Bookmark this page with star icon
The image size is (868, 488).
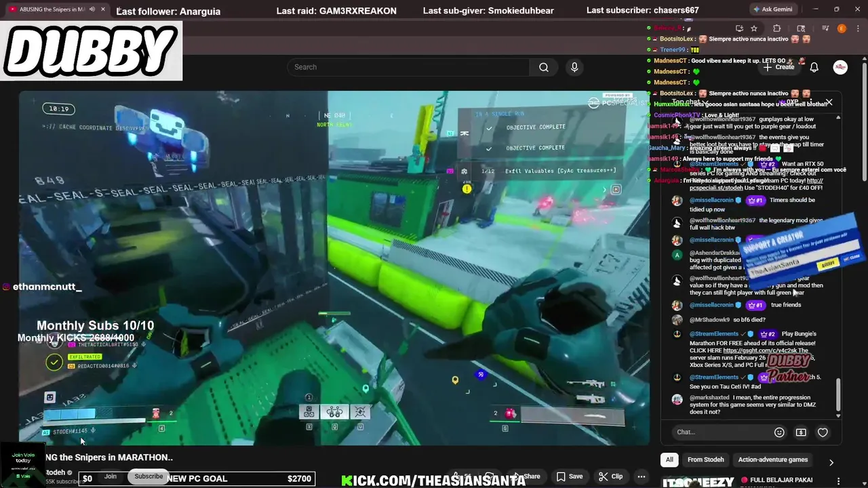point(754,28)
